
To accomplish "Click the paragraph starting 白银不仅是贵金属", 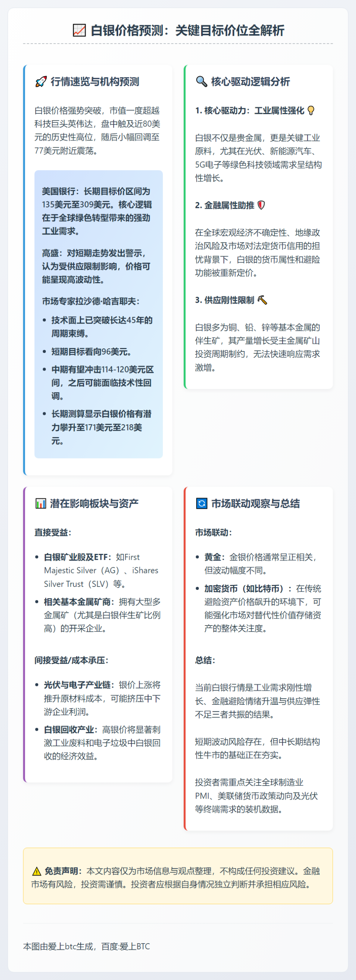I will click(258, 158).
